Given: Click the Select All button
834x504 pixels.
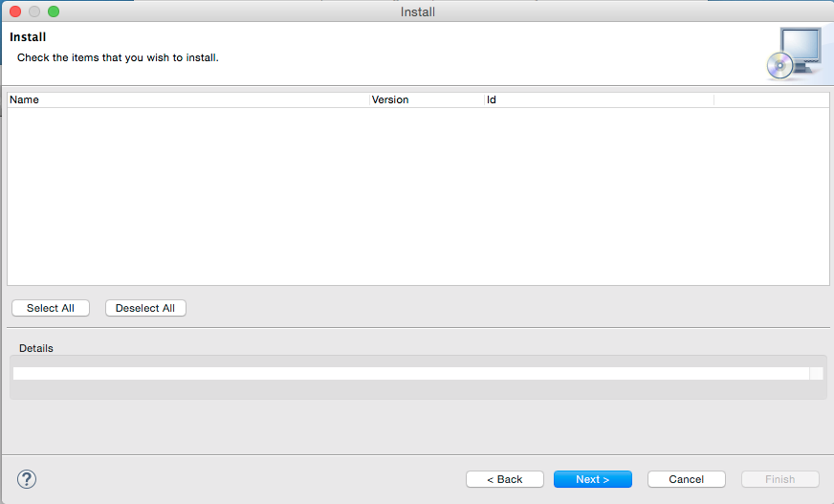Looking at the screenshot, I should [x=51, y=308].
